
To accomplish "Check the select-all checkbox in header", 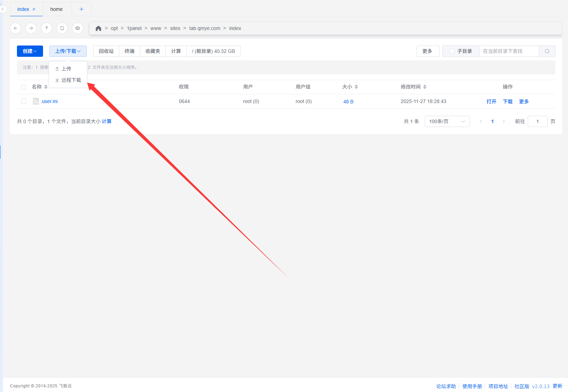I will (x=24, y=87).
